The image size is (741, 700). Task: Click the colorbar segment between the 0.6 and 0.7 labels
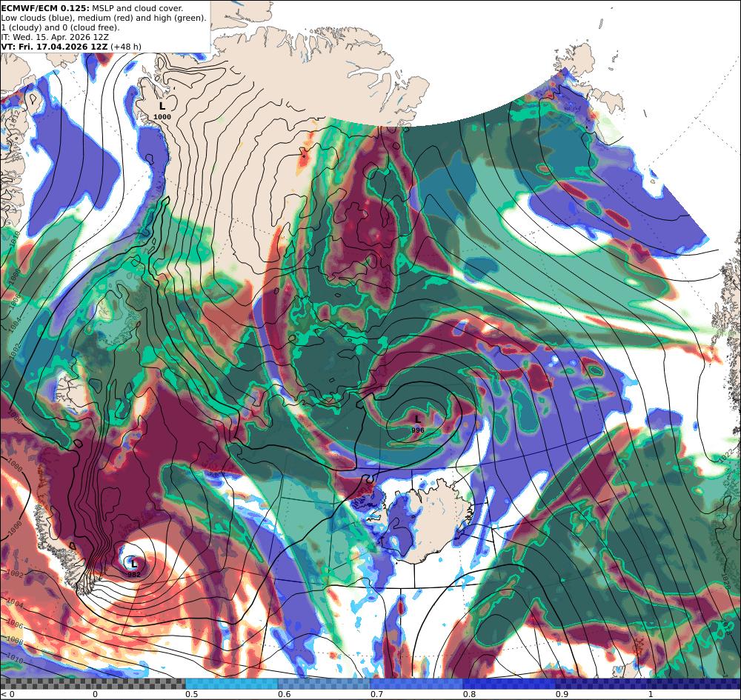click(x=325, y=684)
